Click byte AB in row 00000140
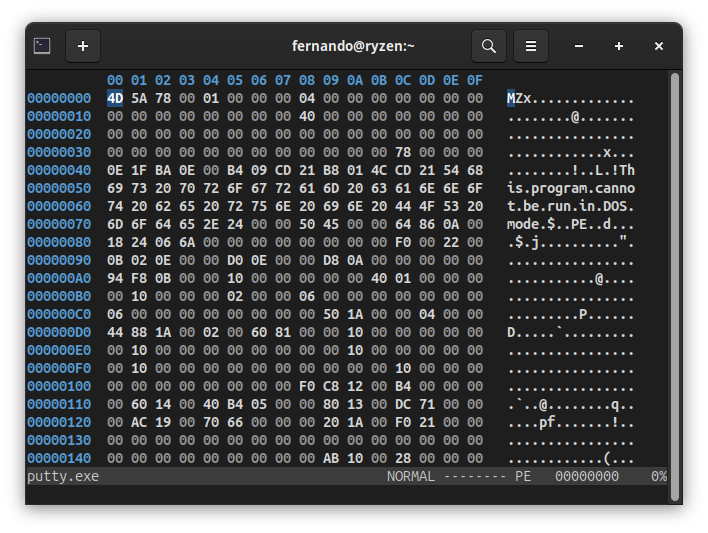 331,458
